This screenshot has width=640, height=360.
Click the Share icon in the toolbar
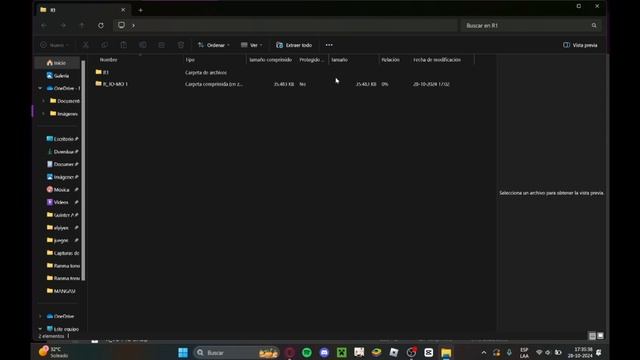162,45
